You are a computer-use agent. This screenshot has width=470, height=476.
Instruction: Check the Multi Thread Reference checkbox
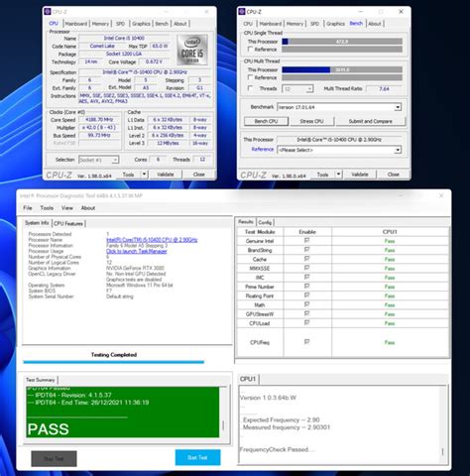(250, 77)
